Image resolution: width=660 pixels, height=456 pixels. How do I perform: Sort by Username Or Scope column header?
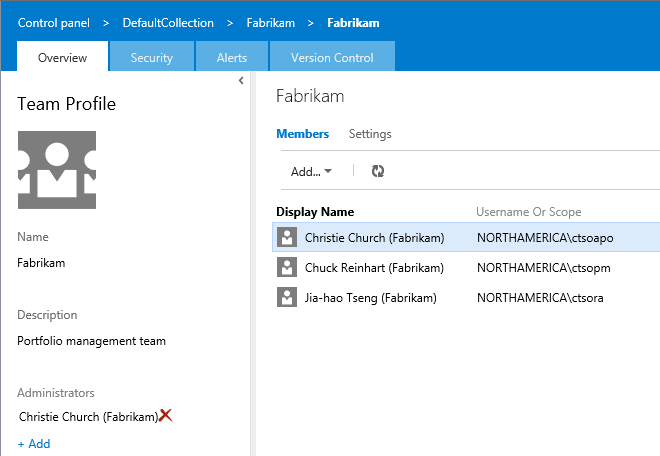click(x=528, y=211)
